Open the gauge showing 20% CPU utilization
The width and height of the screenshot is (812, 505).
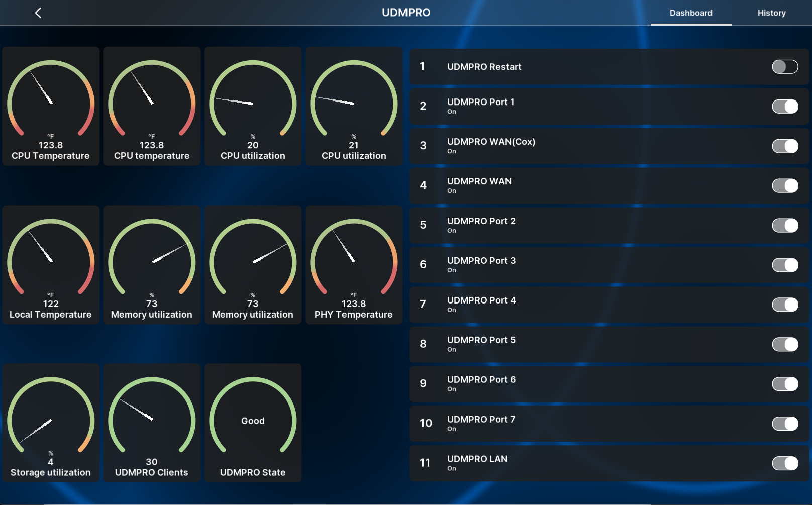point(253,106)
